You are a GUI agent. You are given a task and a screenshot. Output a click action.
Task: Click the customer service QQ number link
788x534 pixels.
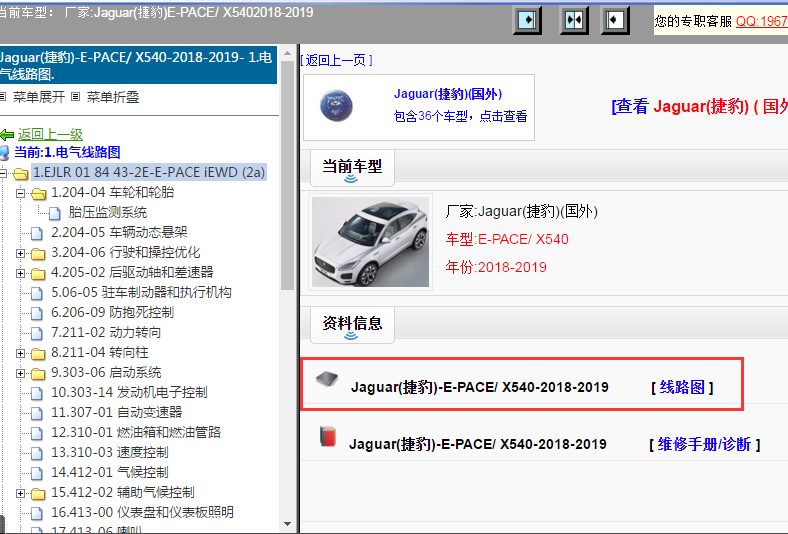coord(762,21)
